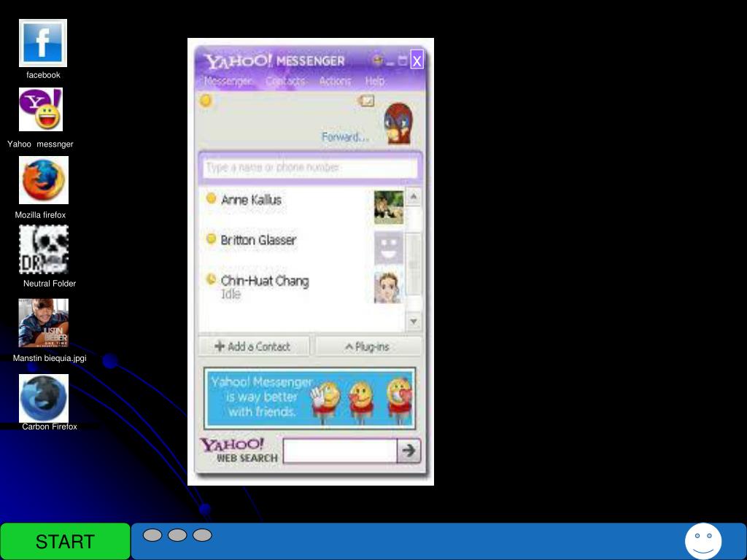Open the Neutral Folder skull icon
This screenshot has height=560, width=747.
(44, 249)
